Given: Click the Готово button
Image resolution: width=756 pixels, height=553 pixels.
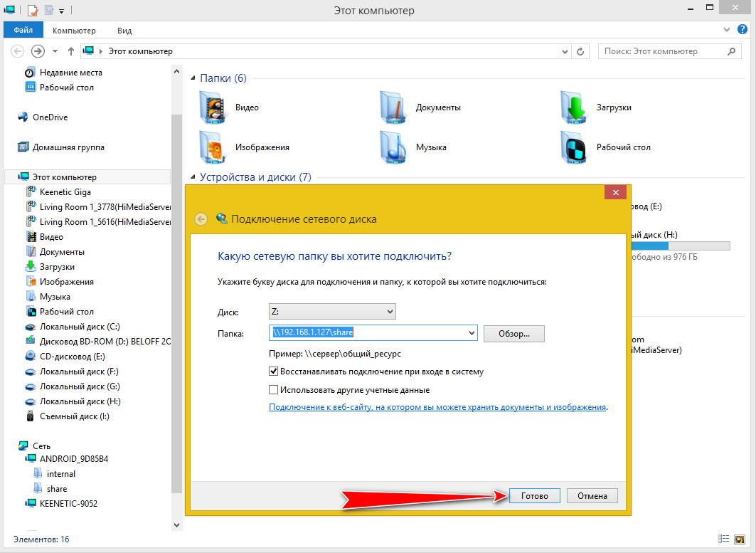Looking at the screenshot, I should 535,495.
